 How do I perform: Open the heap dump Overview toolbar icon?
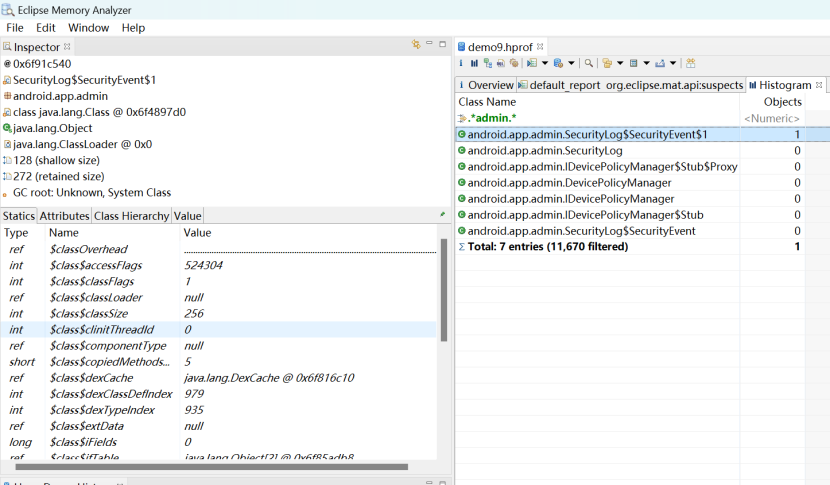pos(462,63)
